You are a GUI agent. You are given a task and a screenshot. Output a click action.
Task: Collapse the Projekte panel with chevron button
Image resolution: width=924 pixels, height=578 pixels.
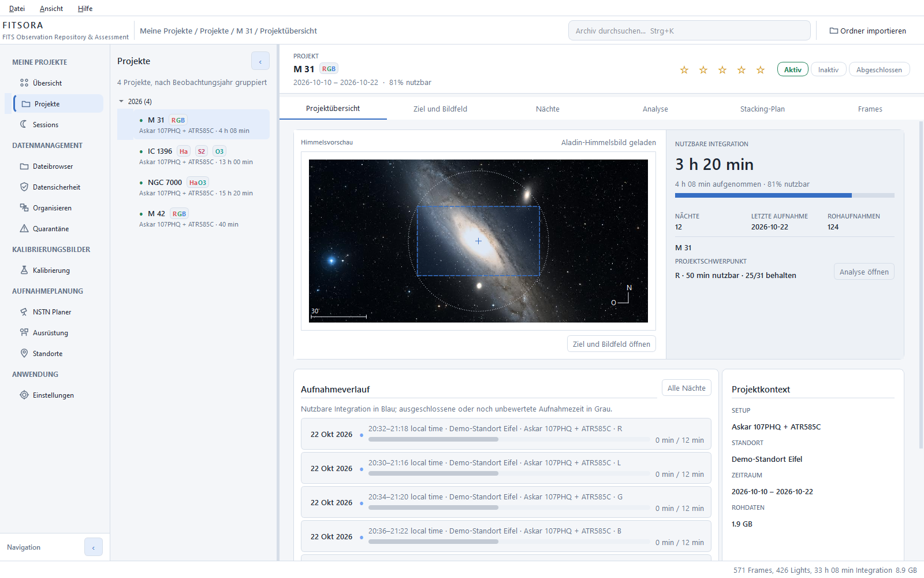[x=260, y=61]
